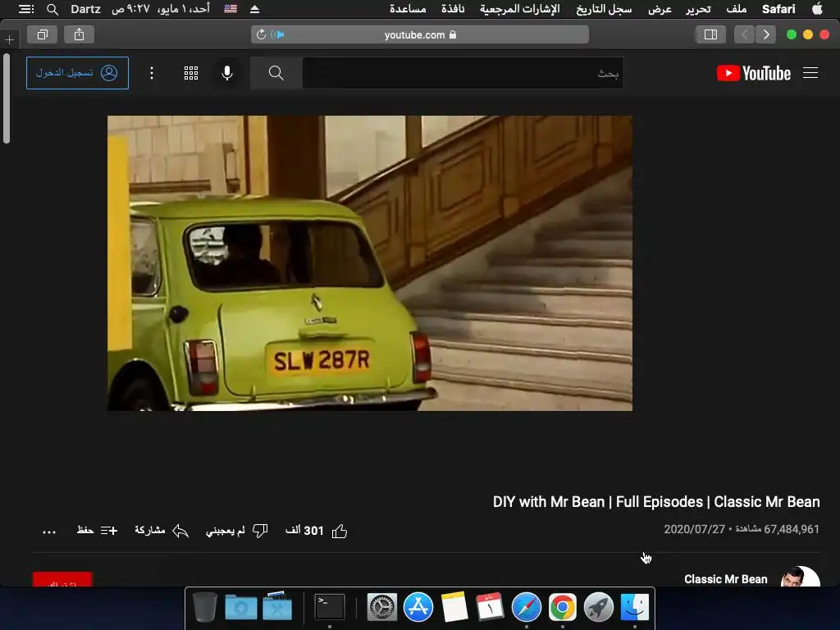Focus the بحث search field
The height and width of the screenshot is (630, 840).
[463, 73]
